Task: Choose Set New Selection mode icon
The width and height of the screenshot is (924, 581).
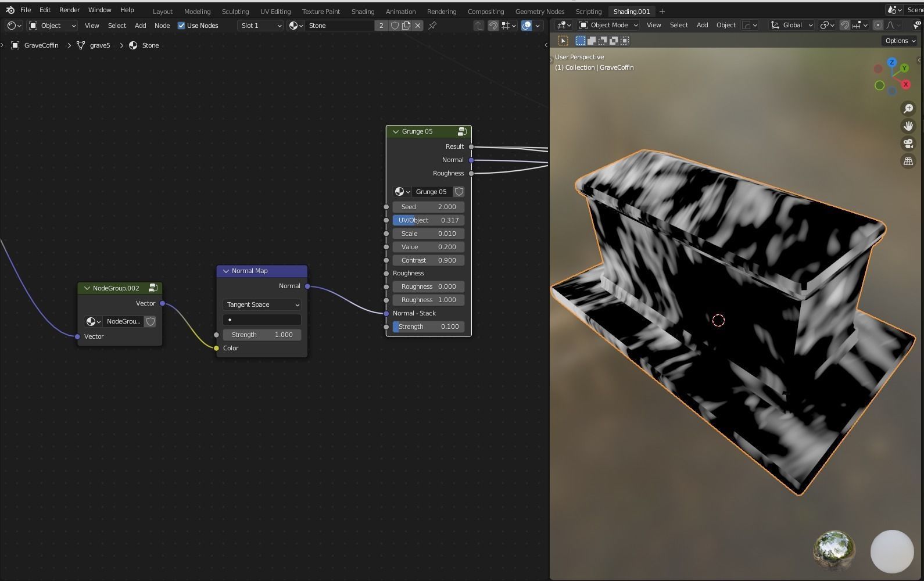Action: pyautogui.click(x=580, y=41)
